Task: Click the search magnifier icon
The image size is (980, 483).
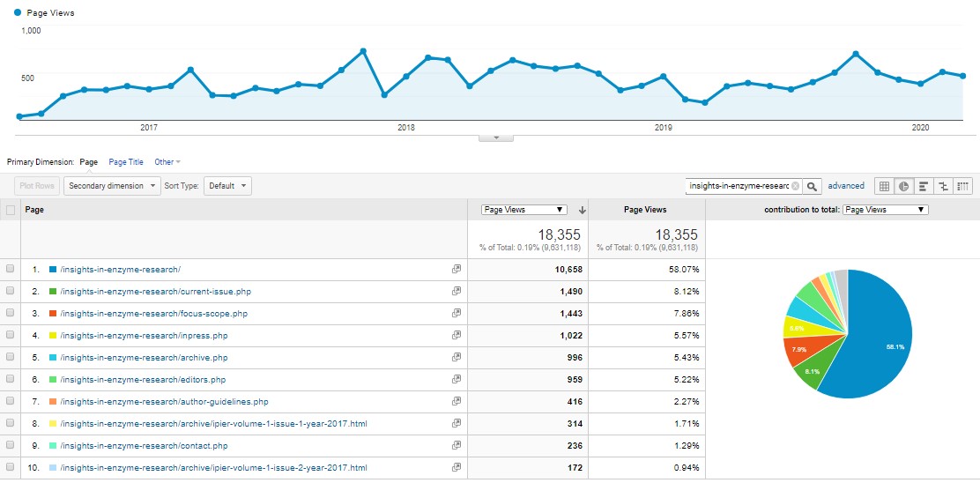Action: coord(813,186)
